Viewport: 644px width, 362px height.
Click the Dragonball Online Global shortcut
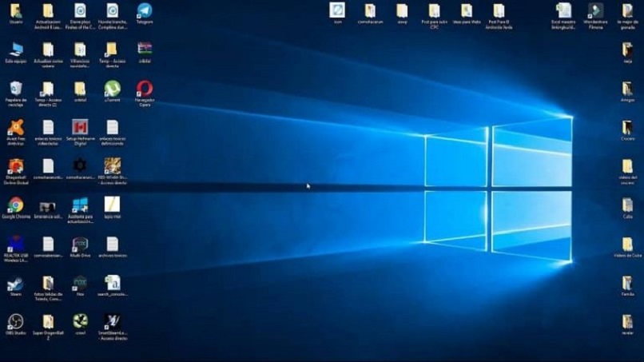coord(16,166)
